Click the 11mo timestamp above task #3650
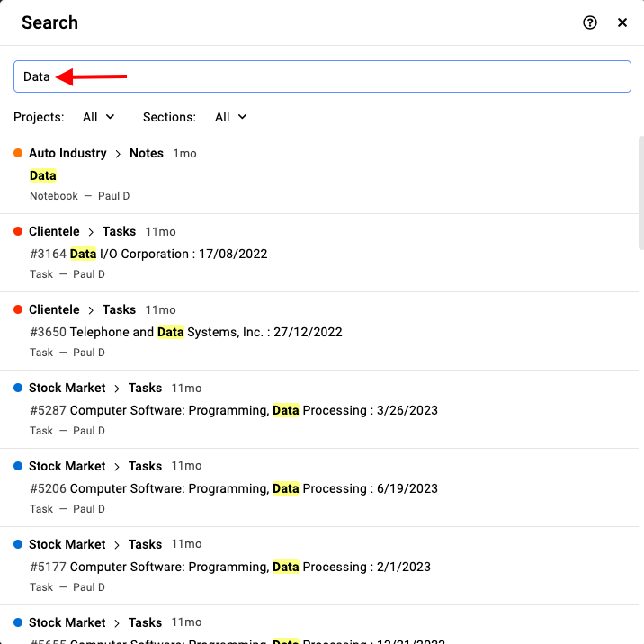Screen dimensions: 644x644 (161, 309)
